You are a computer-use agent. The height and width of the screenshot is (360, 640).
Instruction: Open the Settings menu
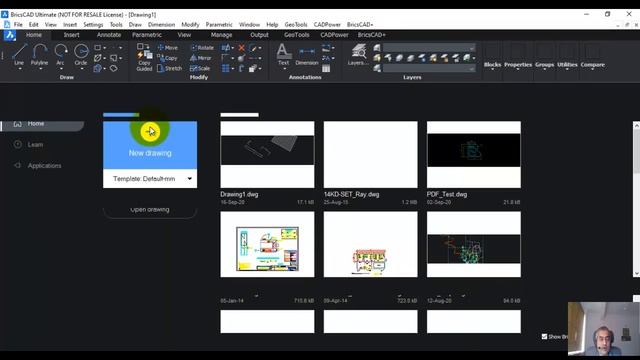[x=93, y=24]
